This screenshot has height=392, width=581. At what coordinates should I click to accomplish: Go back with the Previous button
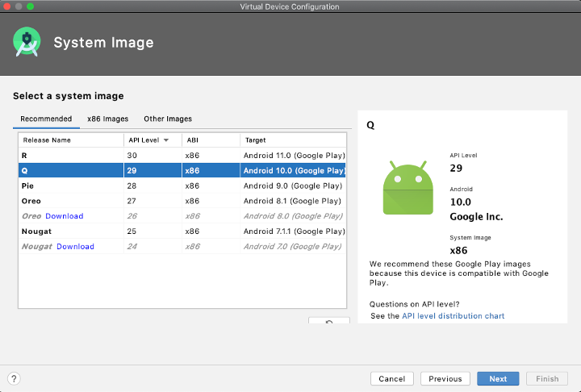(445, 378)
